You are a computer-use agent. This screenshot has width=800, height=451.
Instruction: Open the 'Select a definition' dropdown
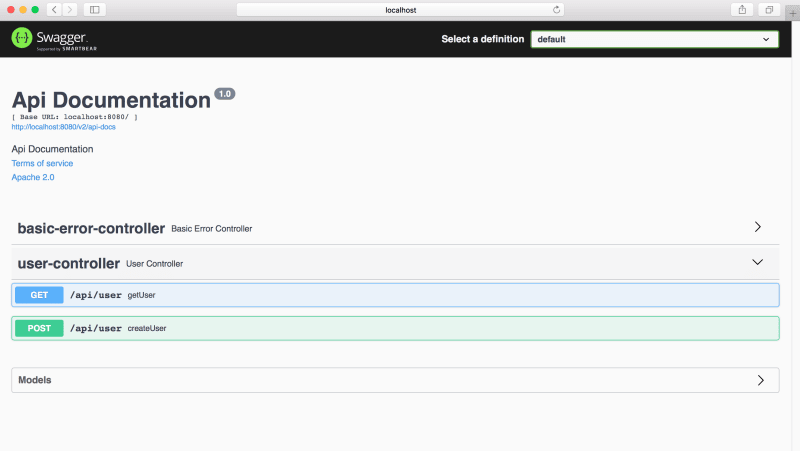654,39
